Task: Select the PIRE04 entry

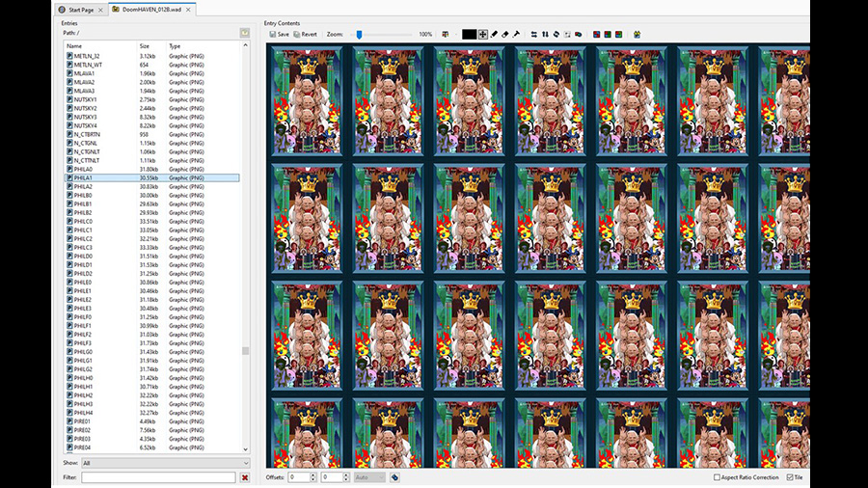Action: tap(152, 447)
